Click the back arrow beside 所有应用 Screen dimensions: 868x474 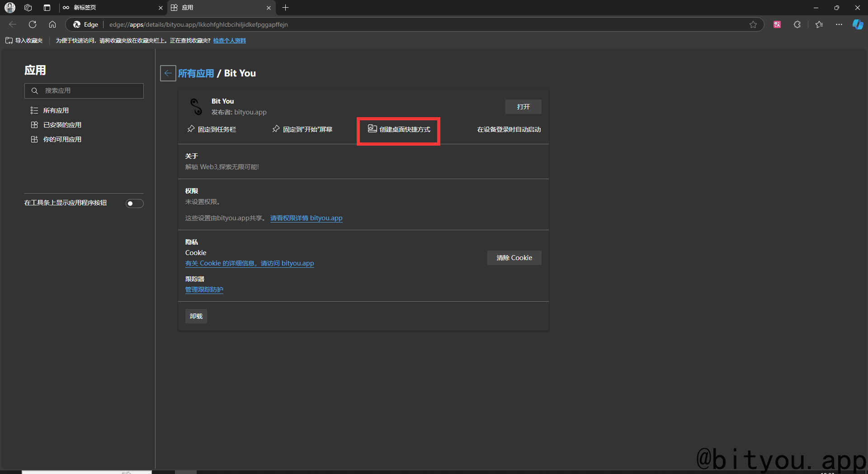(168, 73)
